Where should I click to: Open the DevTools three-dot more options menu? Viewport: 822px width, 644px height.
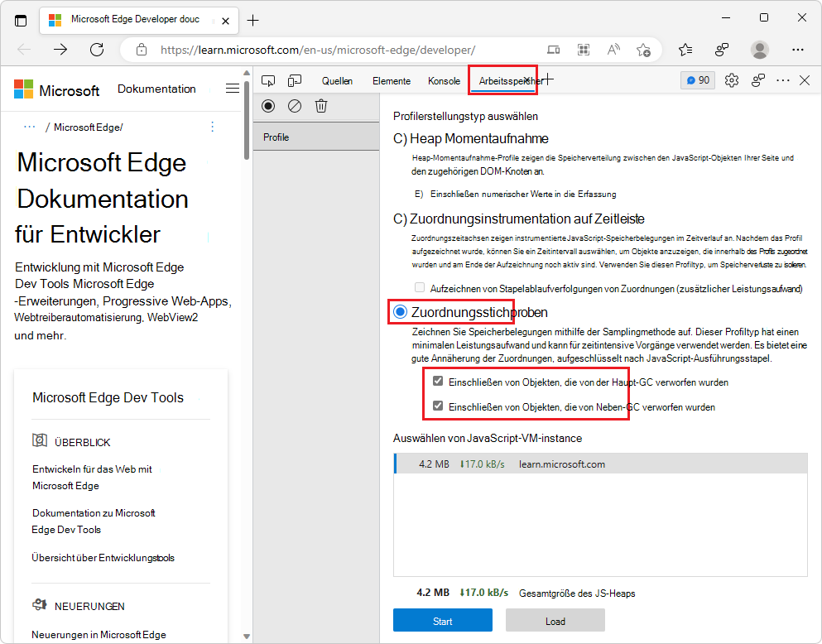pos(782,80)
